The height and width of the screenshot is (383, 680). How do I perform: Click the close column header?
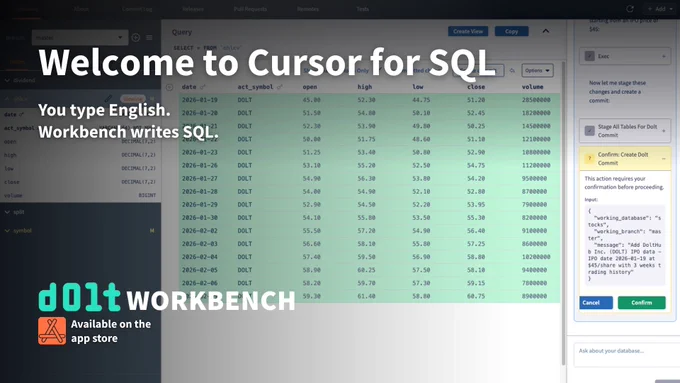pyautogui.click(x=476, y=87)
